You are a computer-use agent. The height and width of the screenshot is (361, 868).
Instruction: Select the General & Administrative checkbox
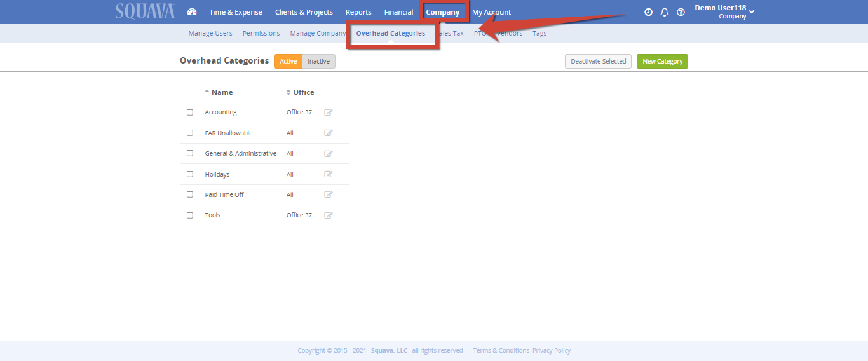tap(190, 153)
